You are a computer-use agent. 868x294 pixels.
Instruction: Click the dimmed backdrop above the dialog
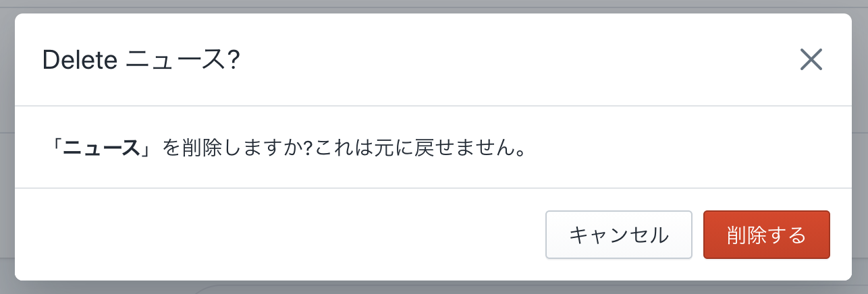coord(434,5)
